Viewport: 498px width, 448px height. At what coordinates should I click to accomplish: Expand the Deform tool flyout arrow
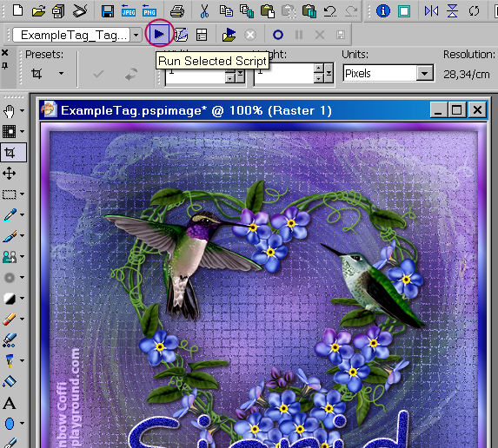22,131
